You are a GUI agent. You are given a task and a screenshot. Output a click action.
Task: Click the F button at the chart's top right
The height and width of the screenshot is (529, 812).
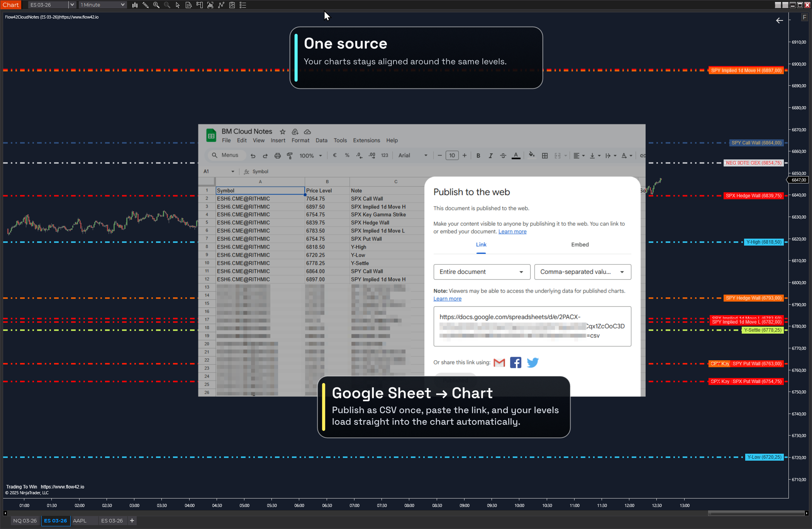[x=805, y=17]
